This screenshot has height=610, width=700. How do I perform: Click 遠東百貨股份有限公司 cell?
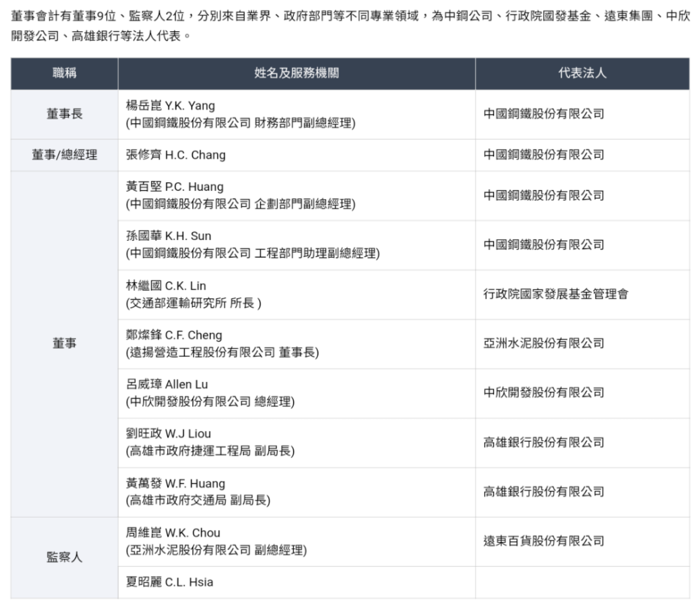[543, 541]
